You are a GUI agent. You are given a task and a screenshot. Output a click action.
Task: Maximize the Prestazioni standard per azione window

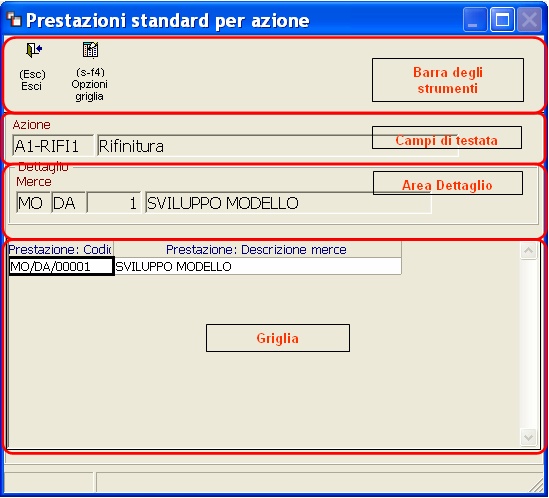point(502,20)
